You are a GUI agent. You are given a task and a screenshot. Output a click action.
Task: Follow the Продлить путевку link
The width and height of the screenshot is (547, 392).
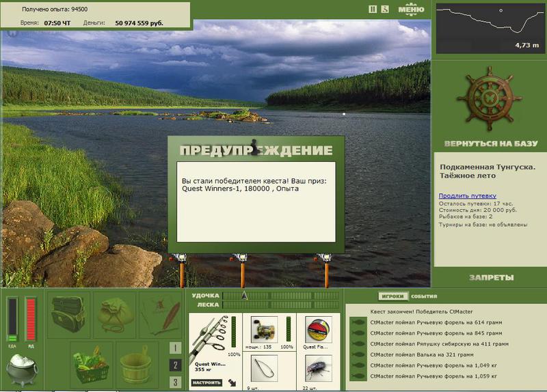(467, 196)
